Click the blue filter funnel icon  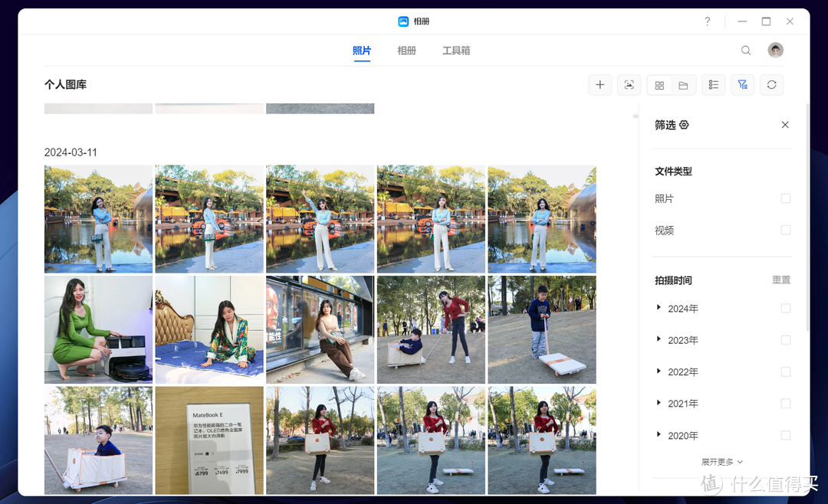coord(742,84)
